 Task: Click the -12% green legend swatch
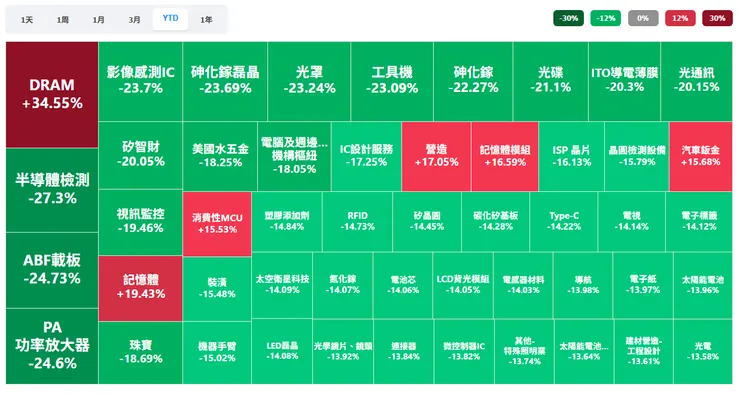(605, 18)
